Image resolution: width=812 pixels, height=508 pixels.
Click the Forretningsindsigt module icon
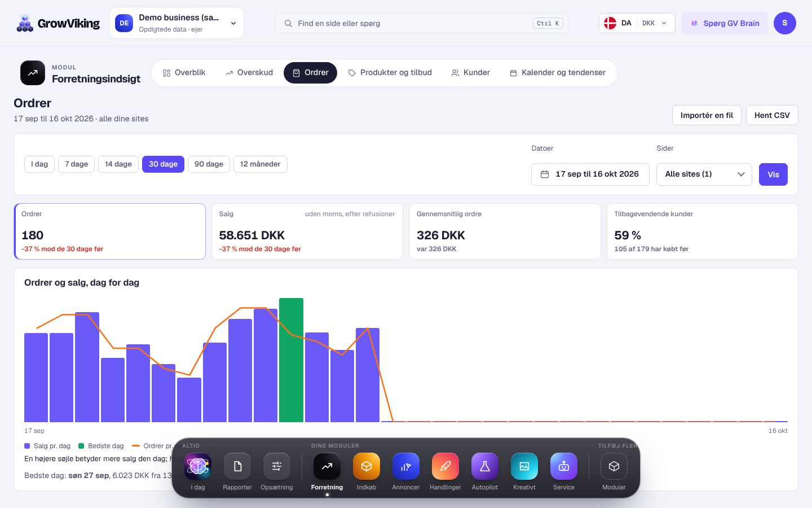pyautogui.click(x=33, y=73)
